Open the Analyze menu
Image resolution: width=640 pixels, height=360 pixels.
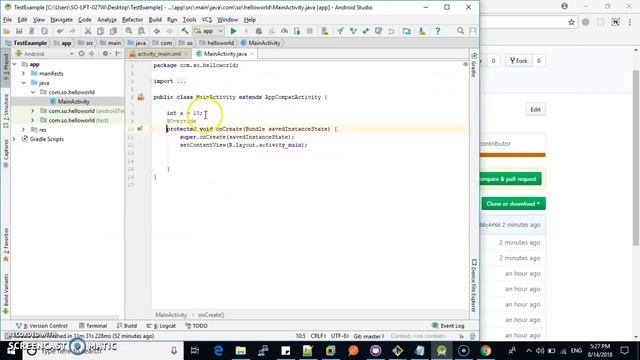[107, 20]
